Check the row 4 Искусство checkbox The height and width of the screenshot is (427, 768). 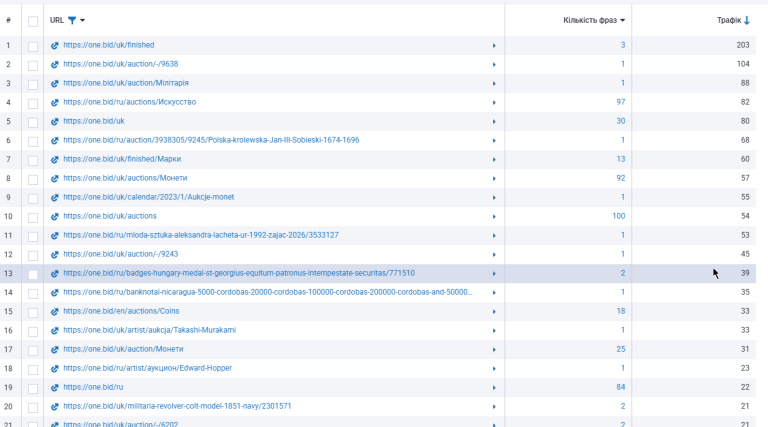pos(33,103)
